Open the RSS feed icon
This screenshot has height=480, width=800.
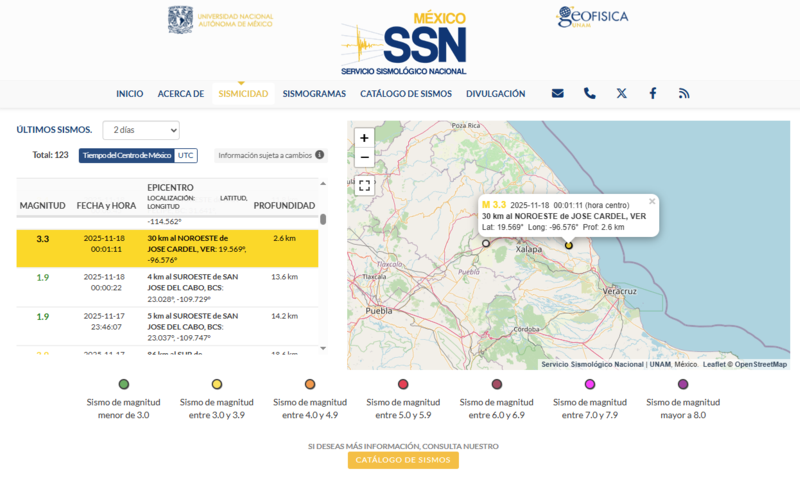pos(684,93)
